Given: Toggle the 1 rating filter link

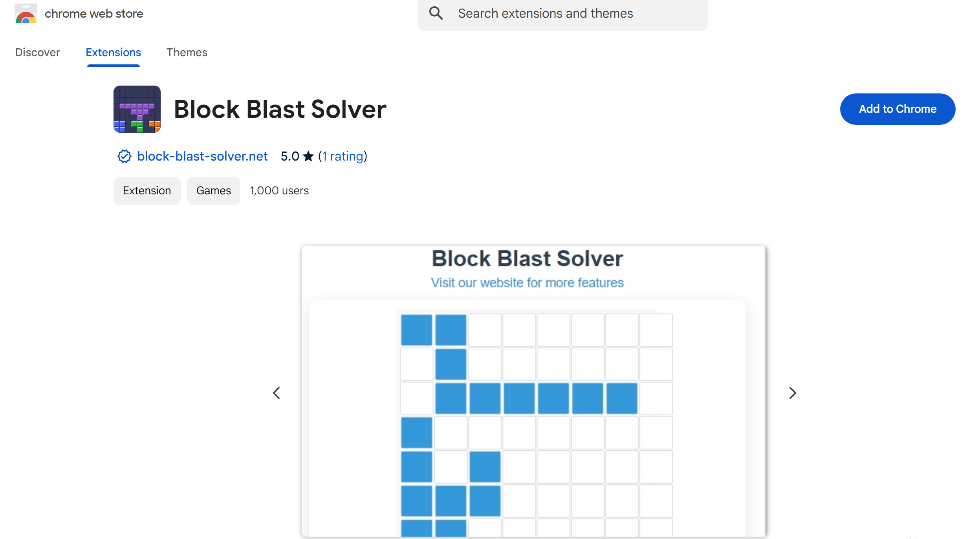Looking at the screenshot, I should pos(341,155).
